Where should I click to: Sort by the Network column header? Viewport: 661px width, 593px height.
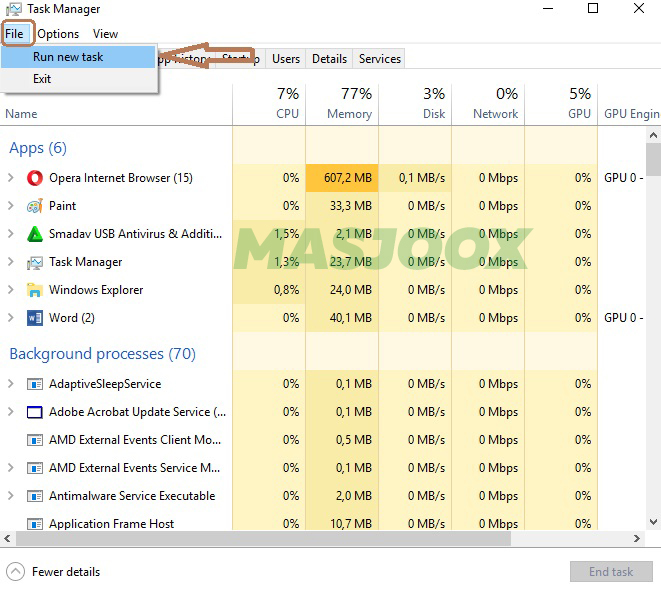point(488,105)
